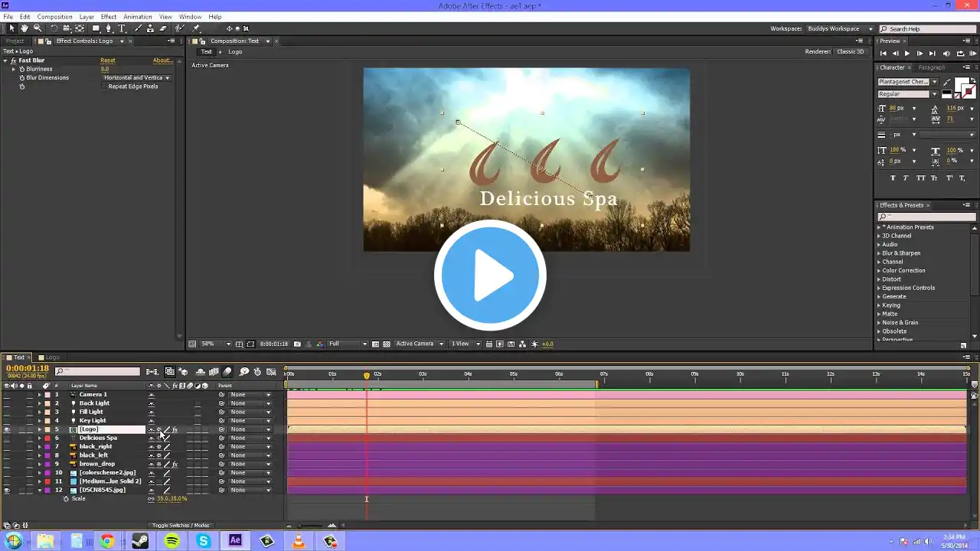980x551 pixels.
Task: Hide the Logo layer with eye icon
Action: tap(7, 429)
